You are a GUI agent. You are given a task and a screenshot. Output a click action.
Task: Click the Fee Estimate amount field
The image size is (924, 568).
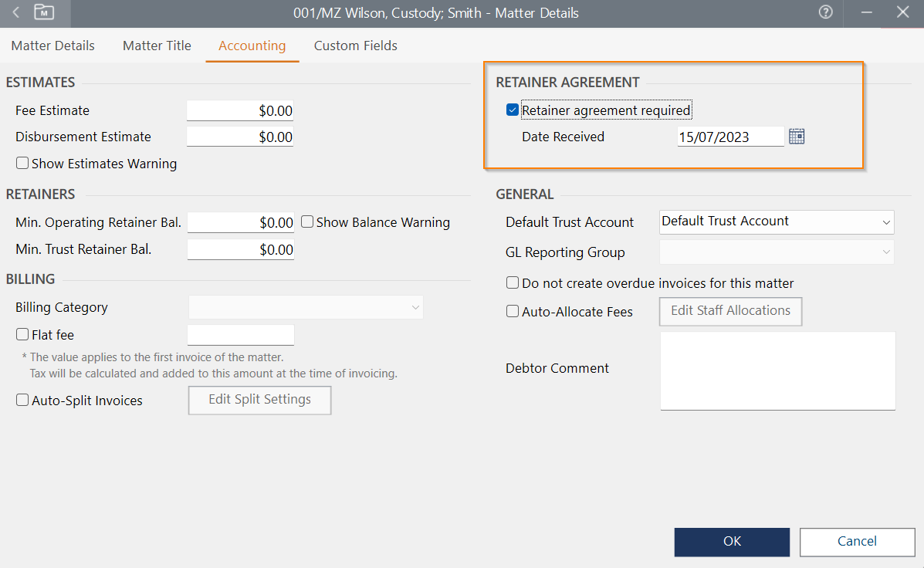(x=240, y=111)
